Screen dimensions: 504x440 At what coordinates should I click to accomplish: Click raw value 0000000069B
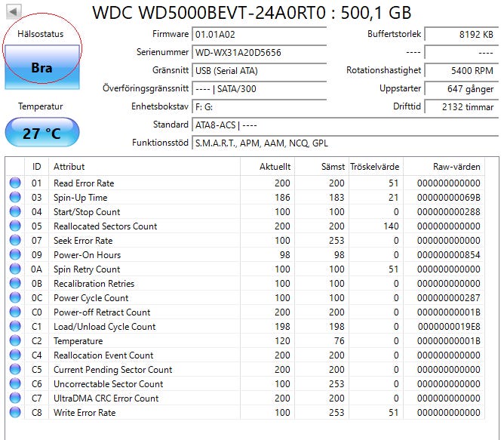[449, 198]
